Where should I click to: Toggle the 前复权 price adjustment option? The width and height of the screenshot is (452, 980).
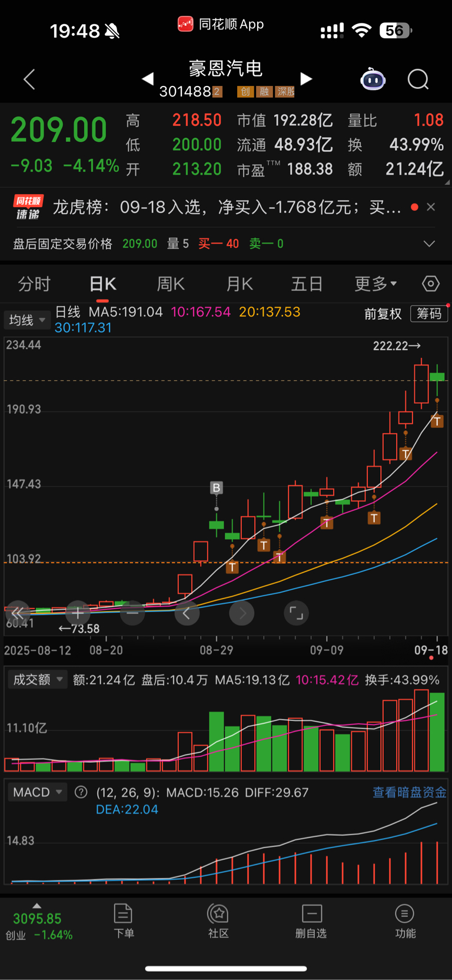[383, 314]
